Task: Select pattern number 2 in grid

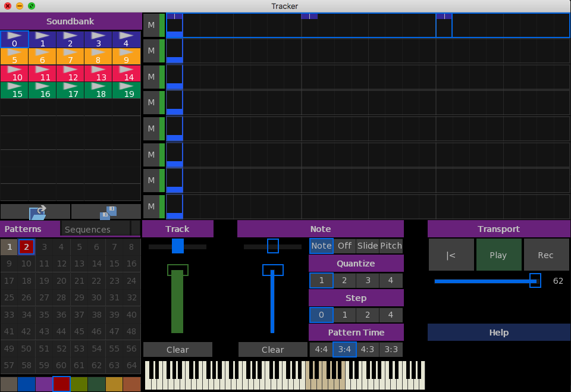Action: (26, 247)
